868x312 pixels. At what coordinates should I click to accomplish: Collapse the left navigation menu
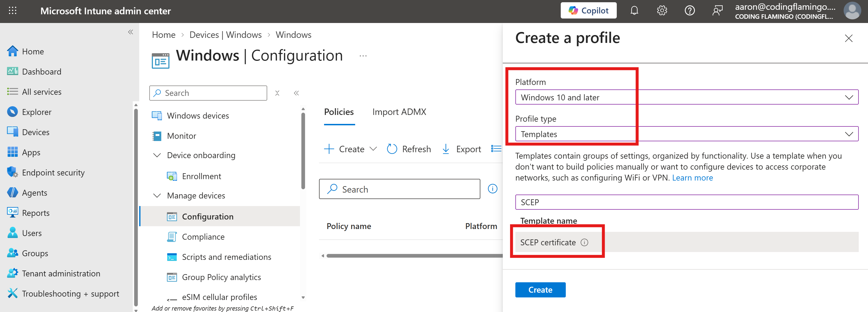[x=131, y=32]
